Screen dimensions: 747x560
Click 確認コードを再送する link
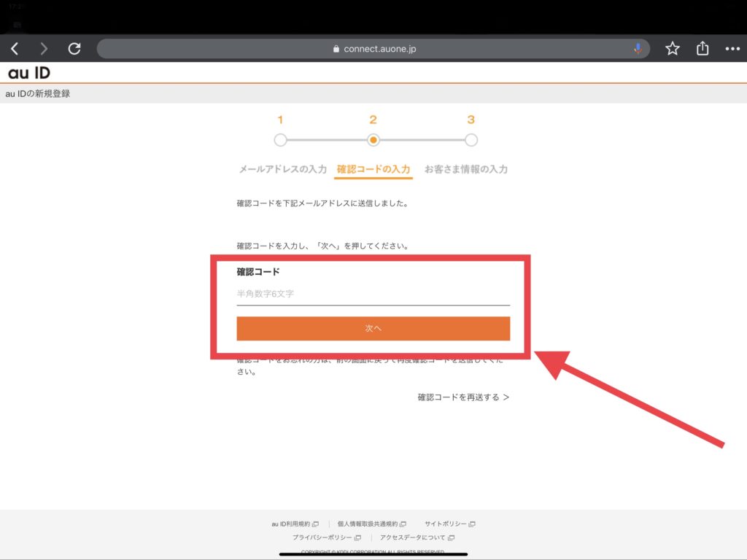coord(463,397)
